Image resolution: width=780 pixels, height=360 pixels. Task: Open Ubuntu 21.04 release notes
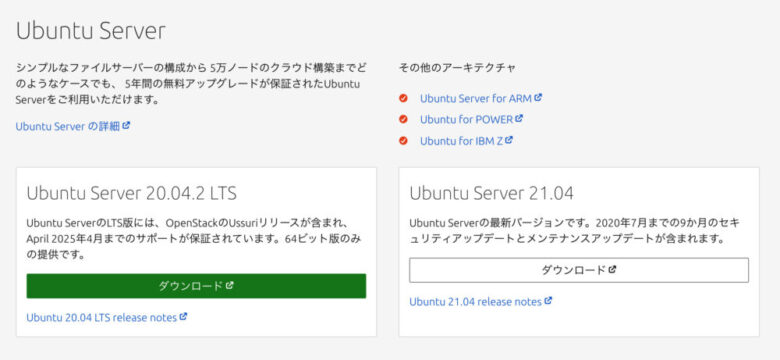coord(481,301)
